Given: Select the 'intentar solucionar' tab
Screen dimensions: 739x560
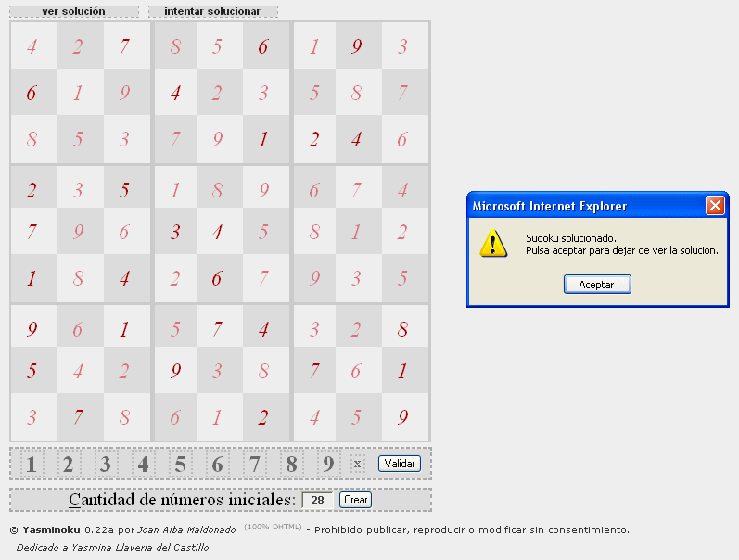Looking at the screenshot, I should tap(213, 12).
